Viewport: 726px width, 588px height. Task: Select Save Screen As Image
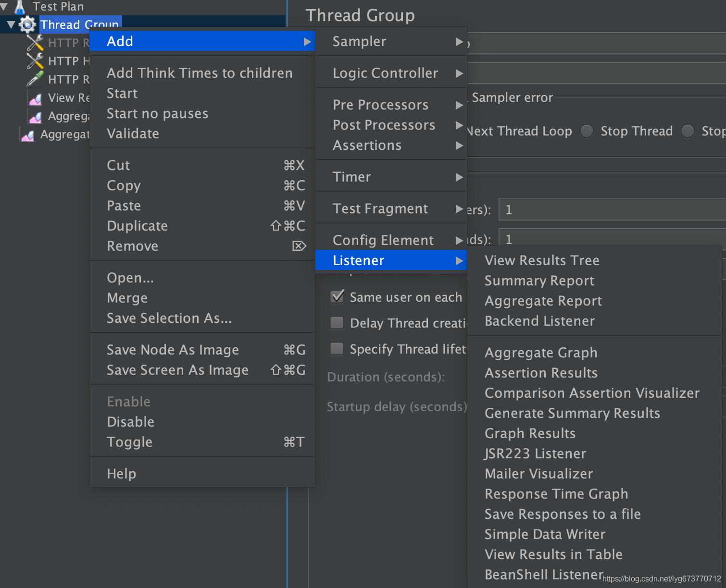[202, 370]
